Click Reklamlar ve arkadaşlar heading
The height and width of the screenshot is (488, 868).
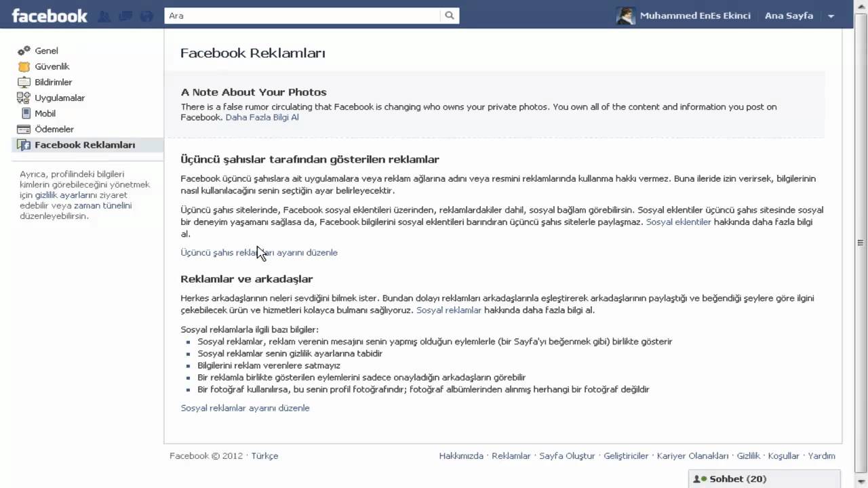[247, 279]
